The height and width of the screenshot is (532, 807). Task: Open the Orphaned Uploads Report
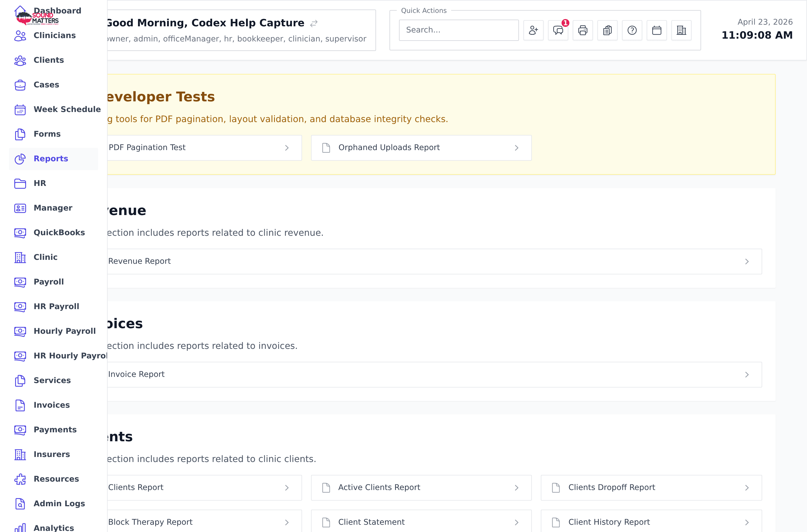421,148
